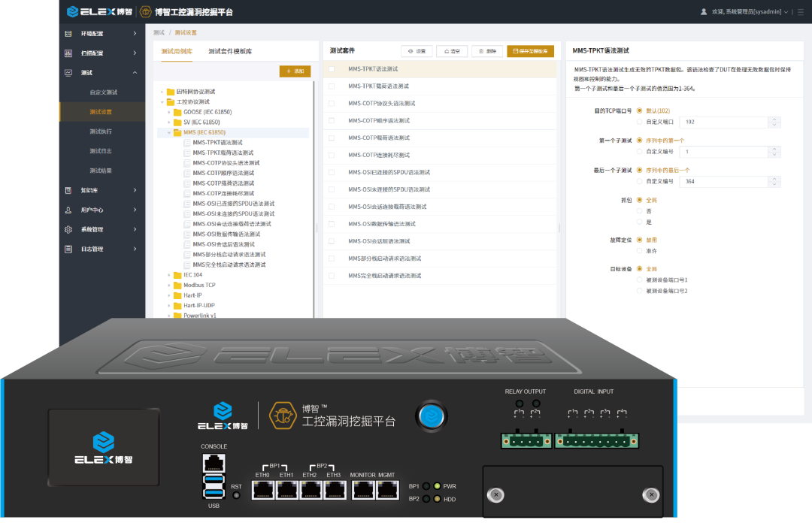
Task: Click the 系统管理 gear icon
Action: point(68,229)
